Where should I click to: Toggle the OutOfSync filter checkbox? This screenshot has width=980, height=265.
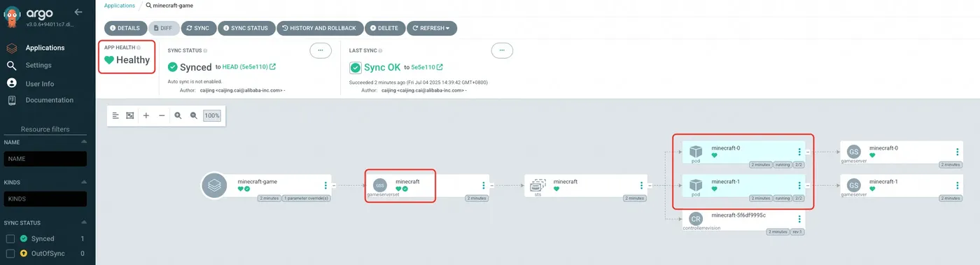pyautogui.click(x=10, y=253)
